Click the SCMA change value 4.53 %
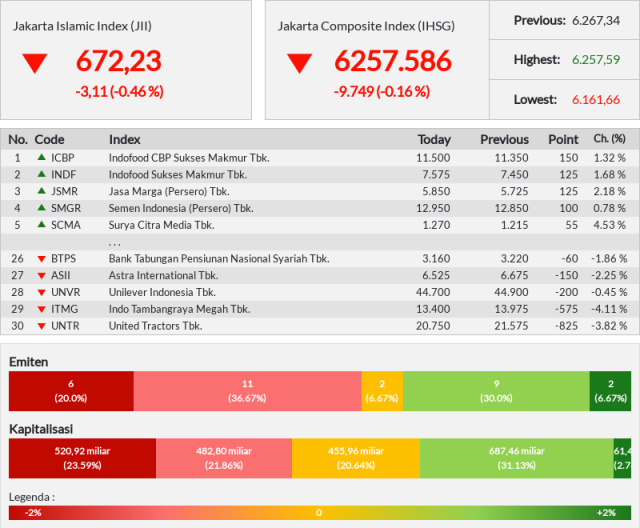The image size is (640, 528). [609, 225]
